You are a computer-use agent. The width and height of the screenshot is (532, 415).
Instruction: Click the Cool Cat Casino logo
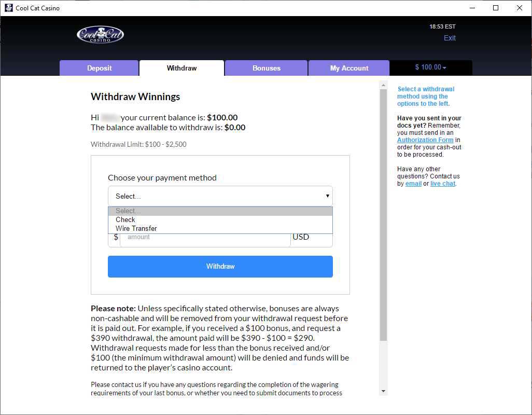pos(100,34)
